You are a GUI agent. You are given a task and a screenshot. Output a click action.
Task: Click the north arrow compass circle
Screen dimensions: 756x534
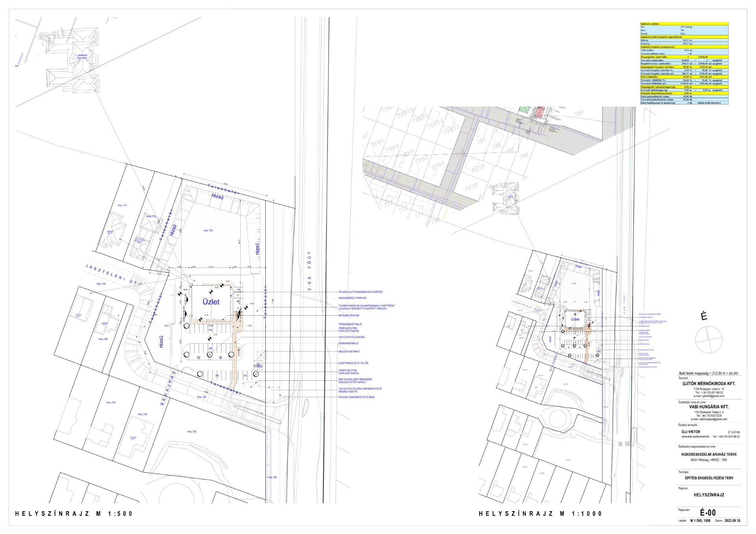pos(709,339)
